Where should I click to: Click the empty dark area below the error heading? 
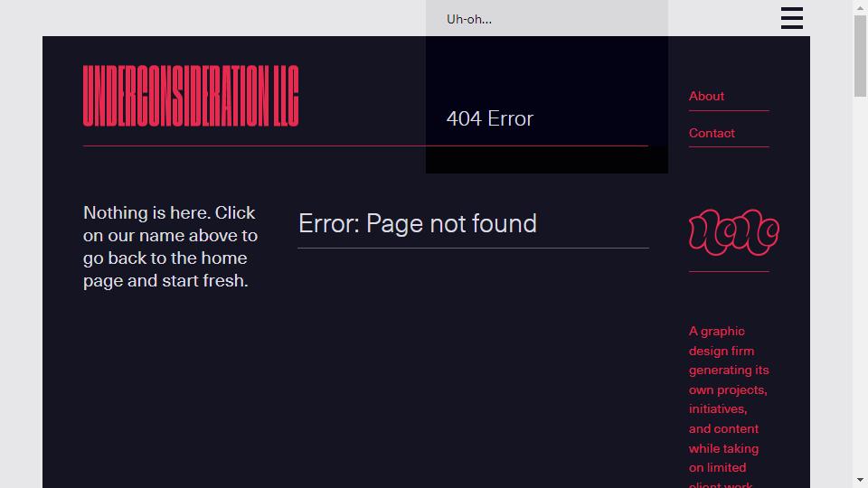473,365
